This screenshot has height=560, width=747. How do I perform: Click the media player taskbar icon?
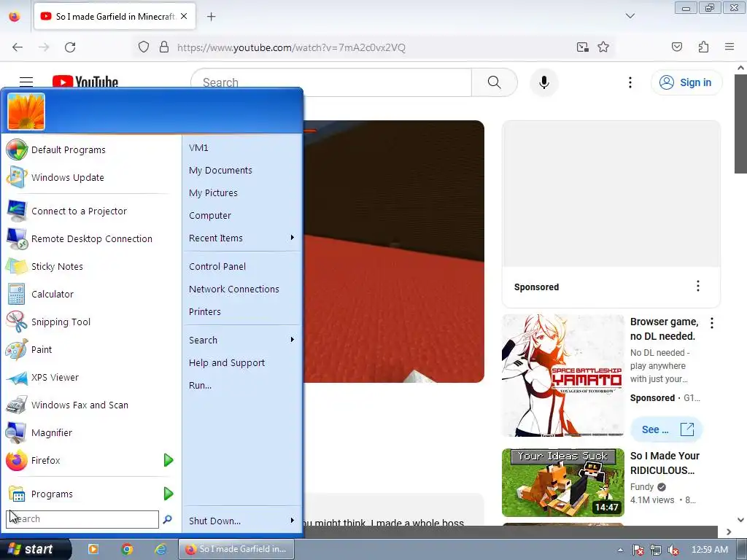pyautogui.click(x=93, y=549)
